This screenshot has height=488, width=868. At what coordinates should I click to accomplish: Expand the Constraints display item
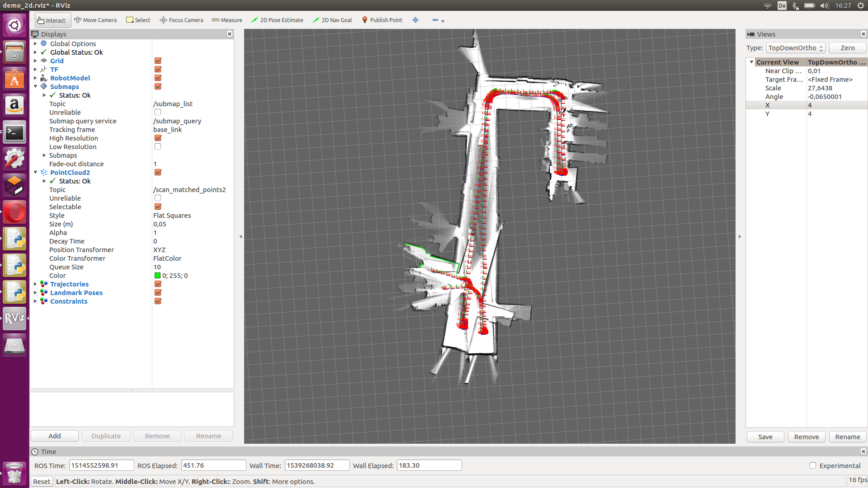tap(35, 301)
